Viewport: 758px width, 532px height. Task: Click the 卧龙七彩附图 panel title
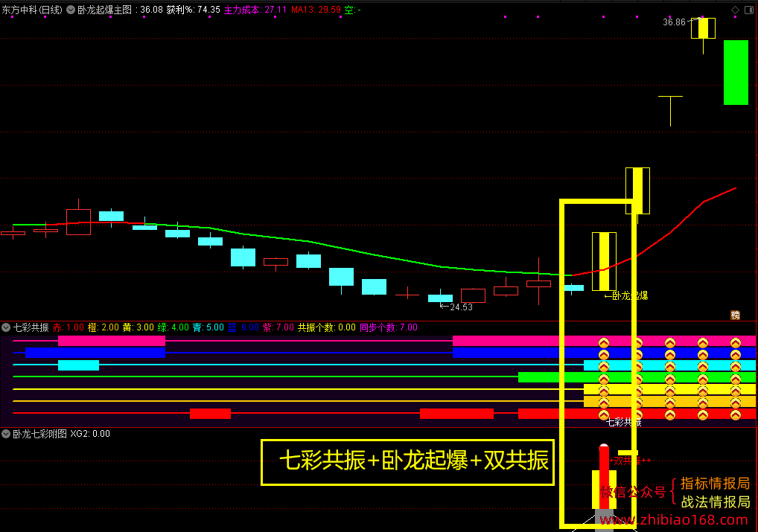pos(39,434)
